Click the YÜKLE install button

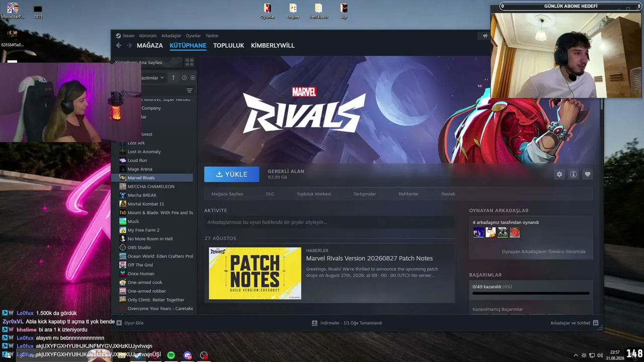point(232,174)
